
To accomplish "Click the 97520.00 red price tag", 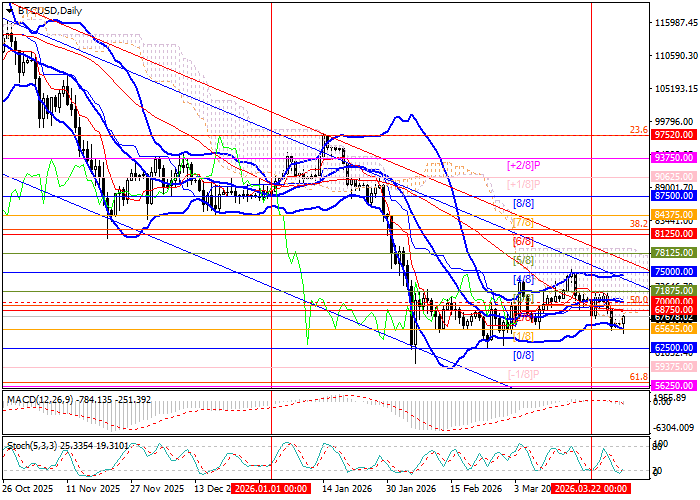I will click(671, 134).
